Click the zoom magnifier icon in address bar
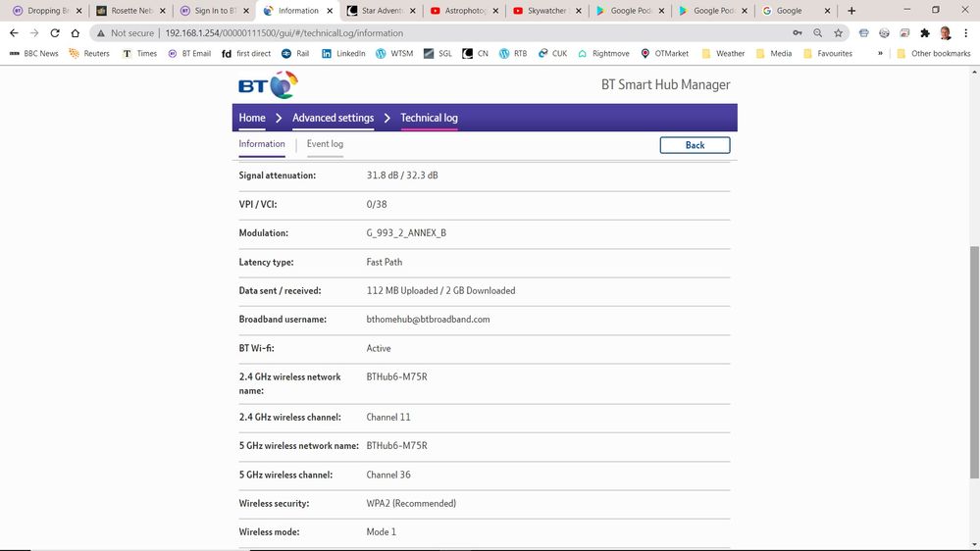The image size is (980, 551). 818,32
